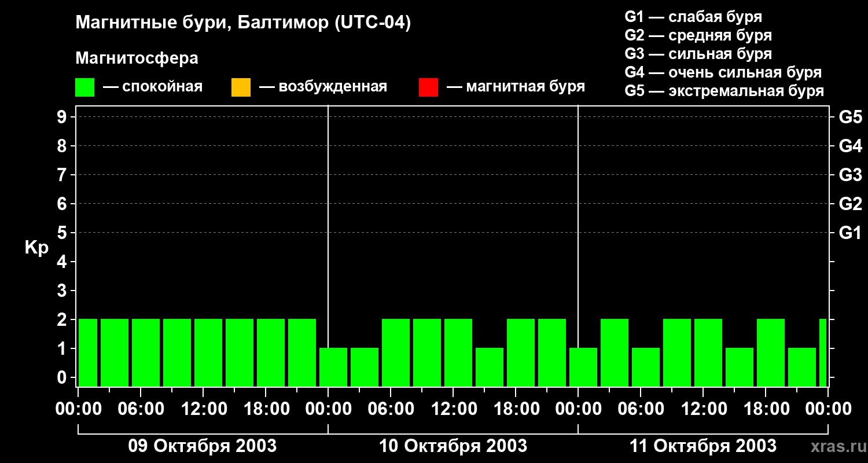Click the '— возбужденная' legend label
This screenshot has width=868, height=463.
coord(323,87)
